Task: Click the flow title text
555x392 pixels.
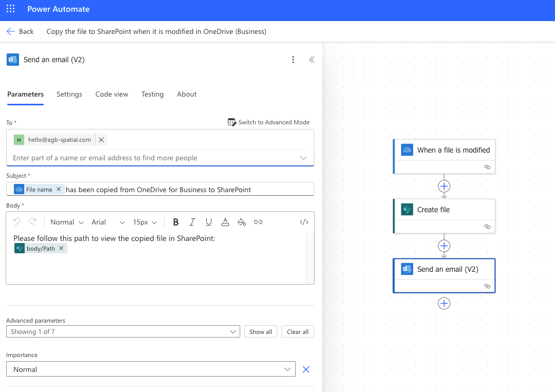Action: click(x=156, y=31)
